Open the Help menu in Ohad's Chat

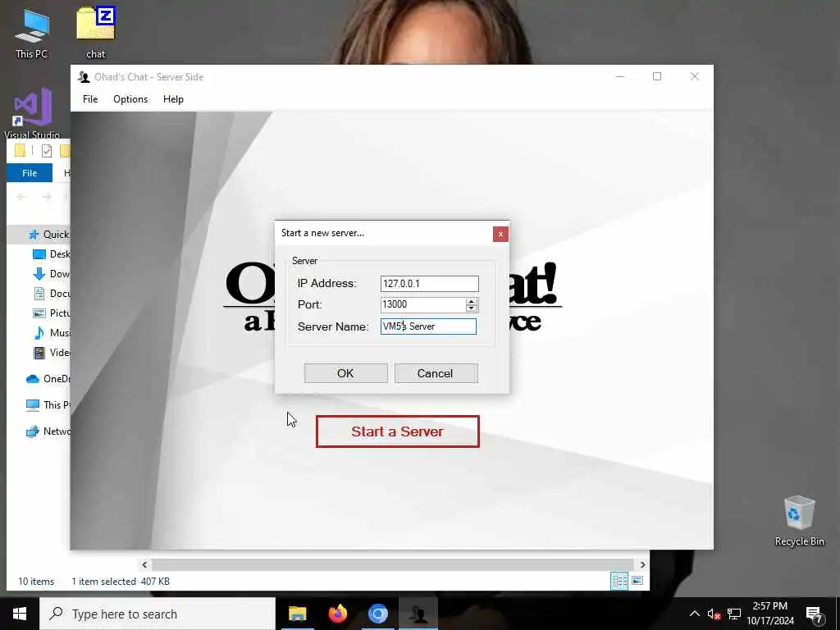pyautogui.click(x=173, y=99)
